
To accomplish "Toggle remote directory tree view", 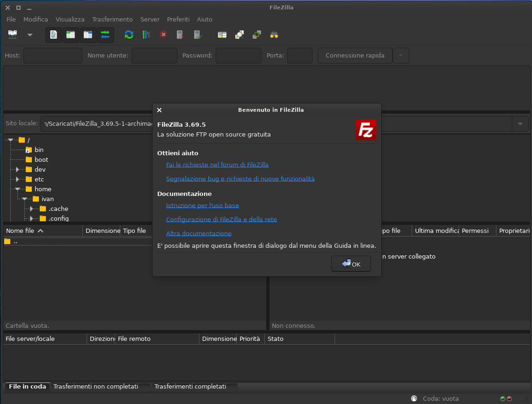I will click(x=88, y=35).
